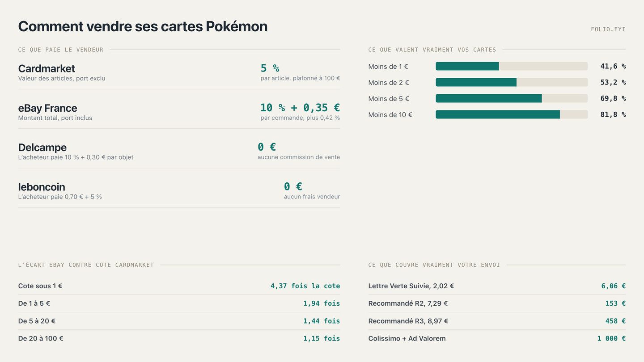Click the '153 €' coverage value
The height and width of the screenshot is (362, 644).
615,303
